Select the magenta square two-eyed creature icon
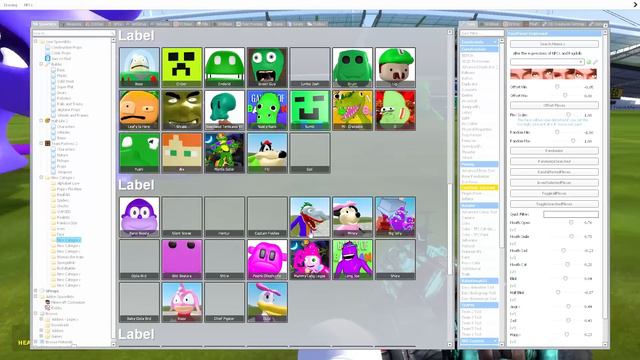640x360 pixels. click(182, 260)
